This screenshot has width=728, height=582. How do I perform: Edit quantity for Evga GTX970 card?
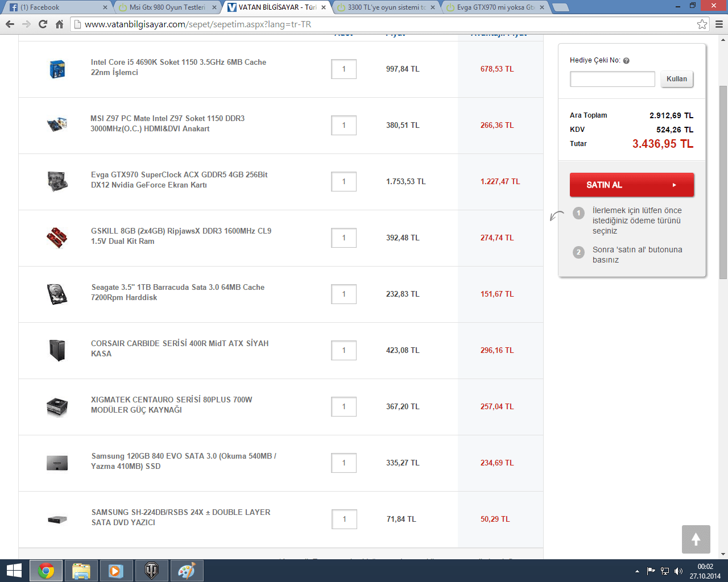click(x=344, y=181)
